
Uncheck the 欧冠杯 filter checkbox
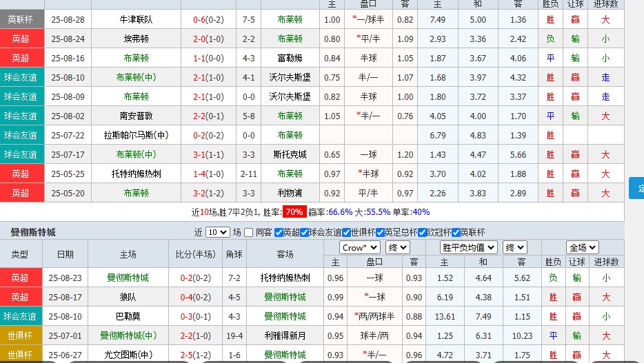click(x=422, y=233)
